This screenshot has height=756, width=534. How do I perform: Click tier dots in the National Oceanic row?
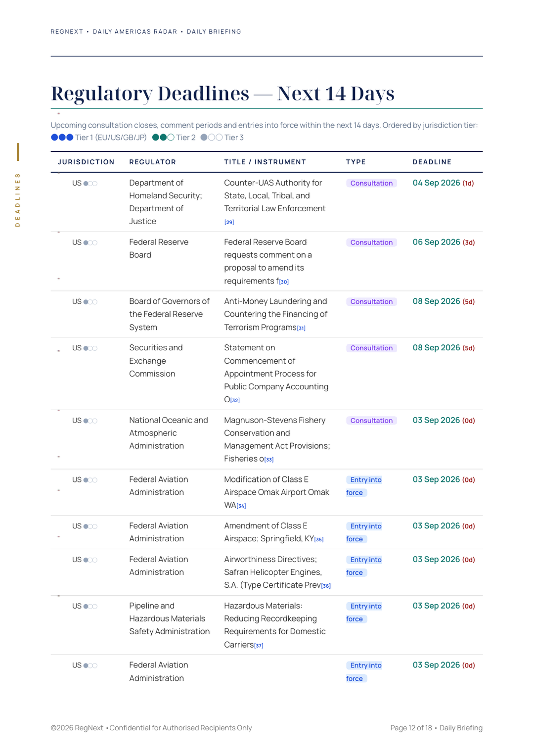coord(90,421)
